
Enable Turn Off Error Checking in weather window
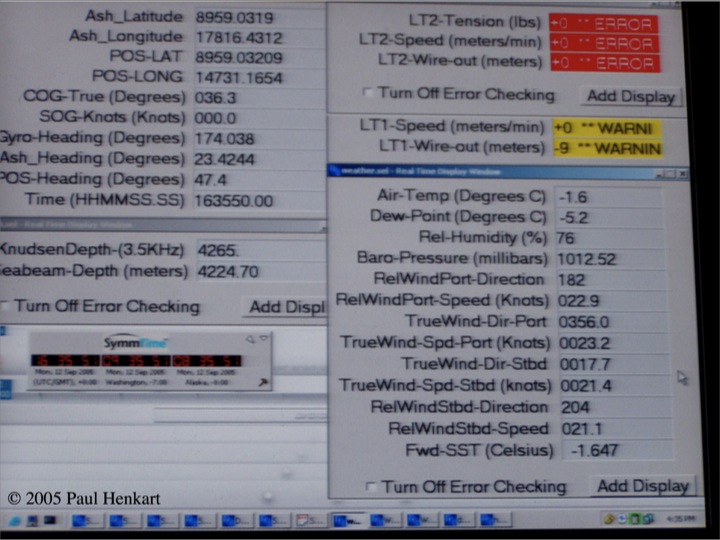click(x=372, y=486)
